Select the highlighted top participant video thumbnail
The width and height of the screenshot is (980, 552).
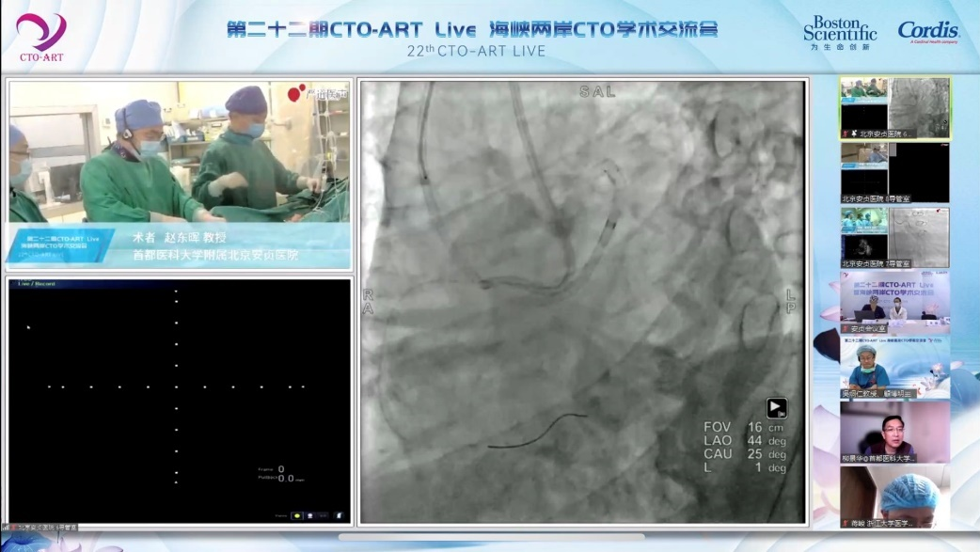(x=894, y=107)
